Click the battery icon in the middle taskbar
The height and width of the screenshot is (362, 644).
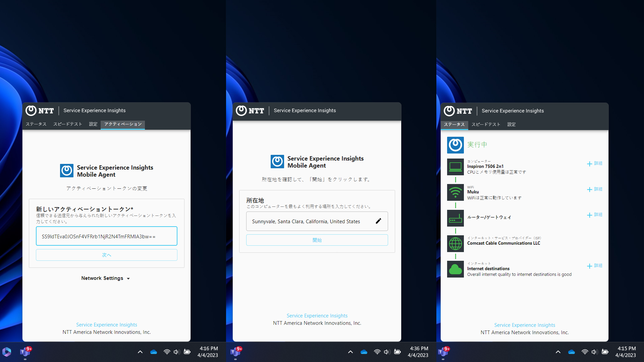pos(397,352)
